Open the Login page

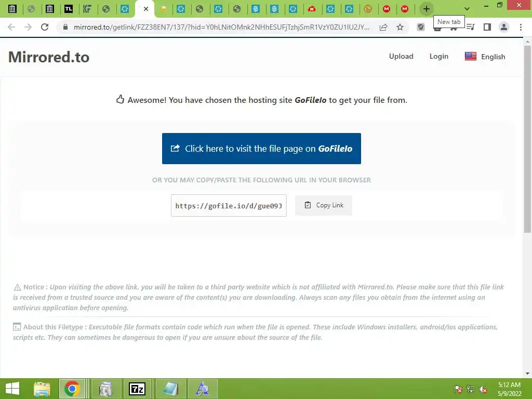[x=438, y=56]
